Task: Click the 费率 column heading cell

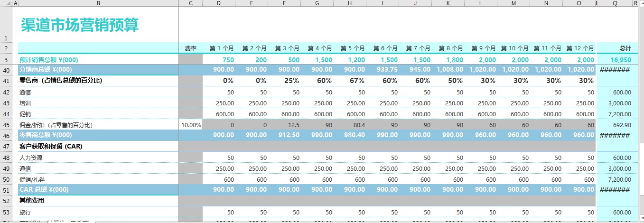Action: click(x=190, y=48)
